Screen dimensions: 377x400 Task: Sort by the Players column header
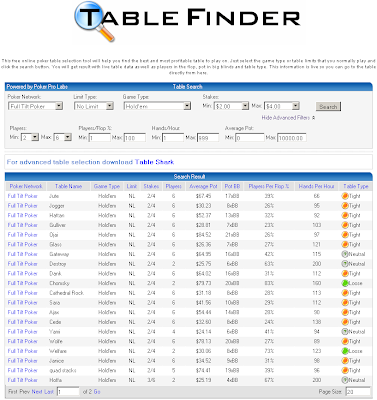tap(174, 186)
